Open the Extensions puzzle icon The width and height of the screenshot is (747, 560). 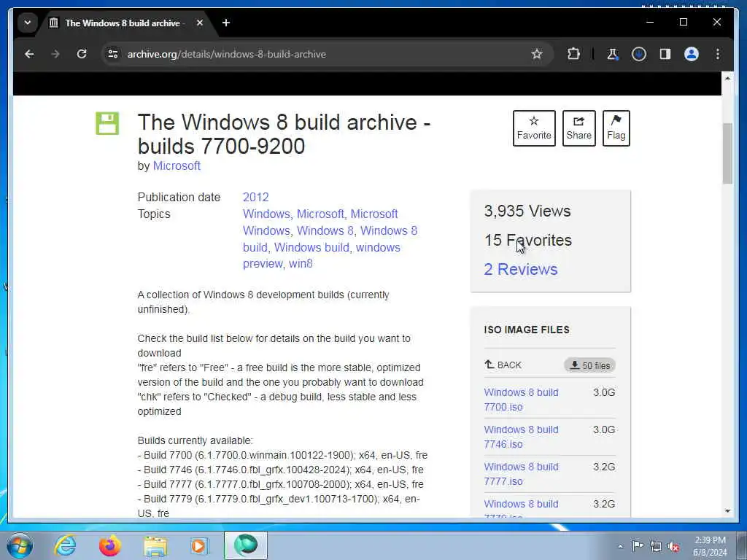573,54
